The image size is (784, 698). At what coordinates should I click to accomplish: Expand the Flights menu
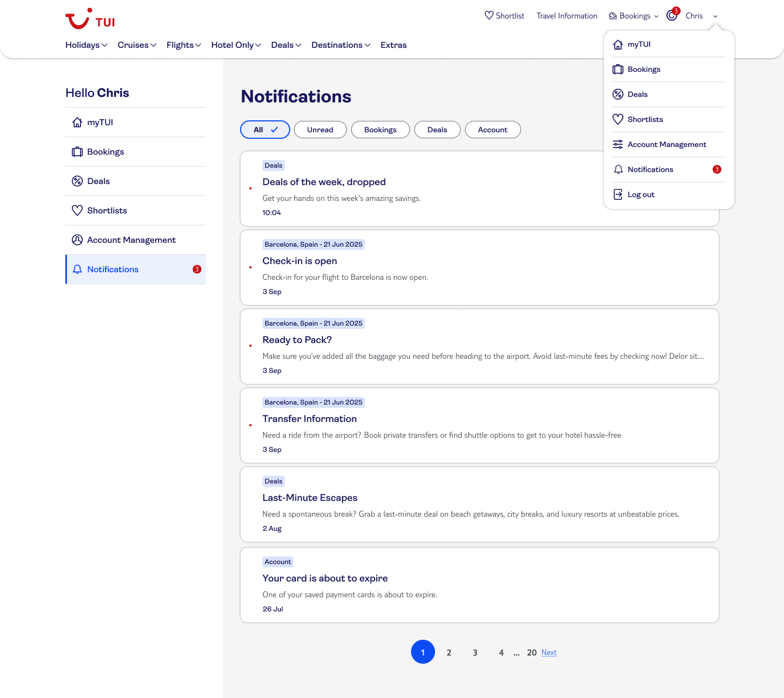tap(184, 45)
